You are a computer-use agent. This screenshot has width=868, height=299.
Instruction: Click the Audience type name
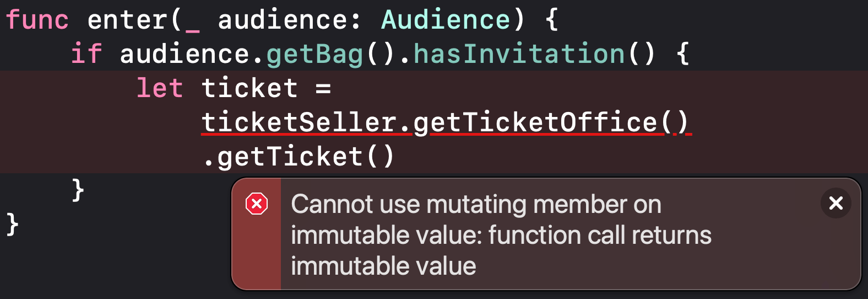tap(446, 20)
